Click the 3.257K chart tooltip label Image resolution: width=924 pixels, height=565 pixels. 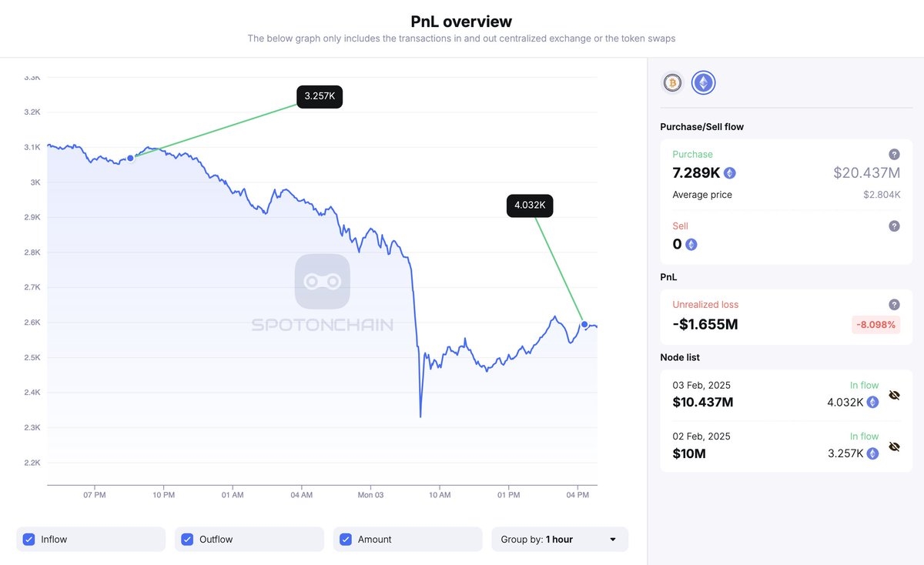pos(320,96)
